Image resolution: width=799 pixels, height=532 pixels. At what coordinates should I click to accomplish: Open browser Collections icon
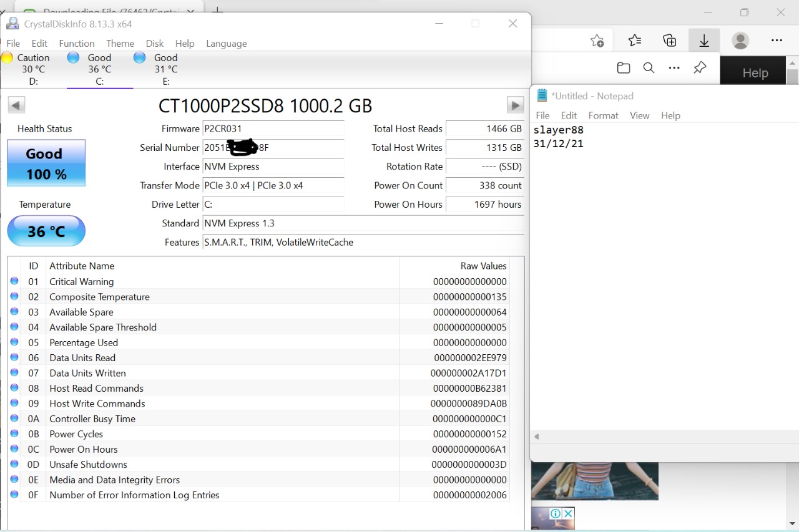[670, 41]
